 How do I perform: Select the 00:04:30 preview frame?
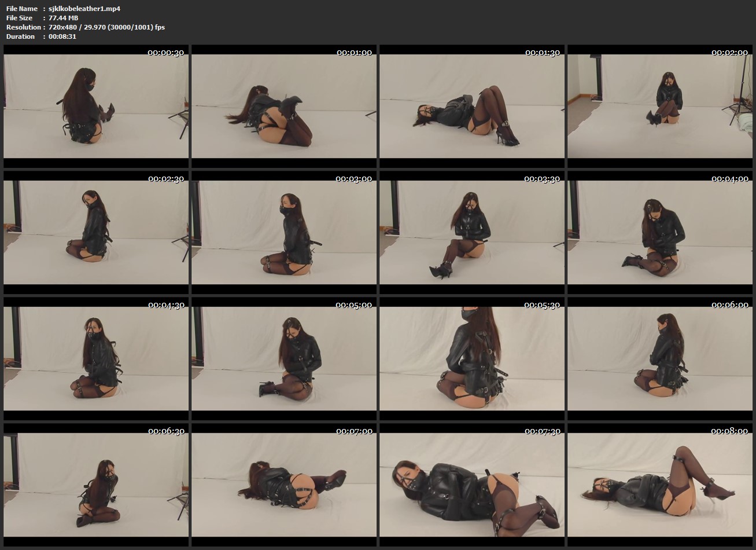[x=96, y=359]
